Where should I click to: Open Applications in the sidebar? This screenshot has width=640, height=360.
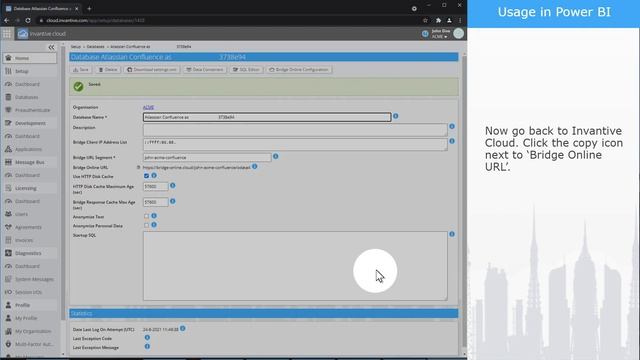tap(30, 149)
